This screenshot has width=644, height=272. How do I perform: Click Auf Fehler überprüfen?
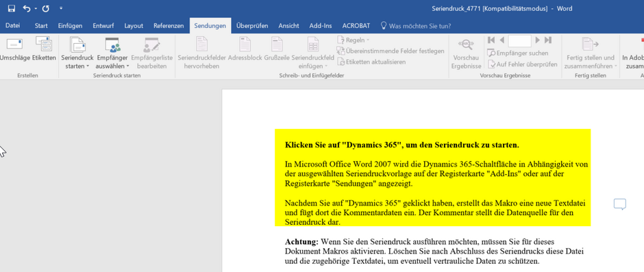tap(523, 64)
